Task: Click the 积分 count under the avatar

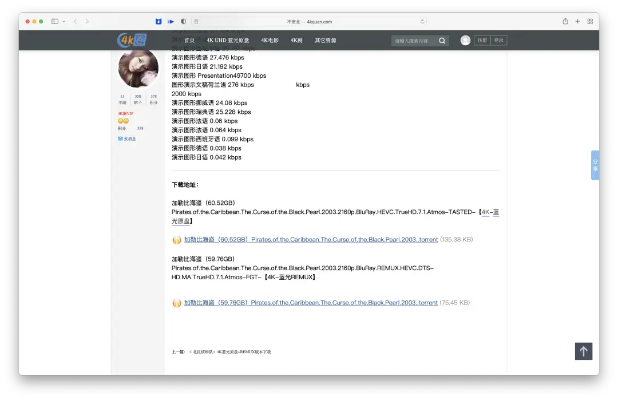Action: (x=154, y=99)
